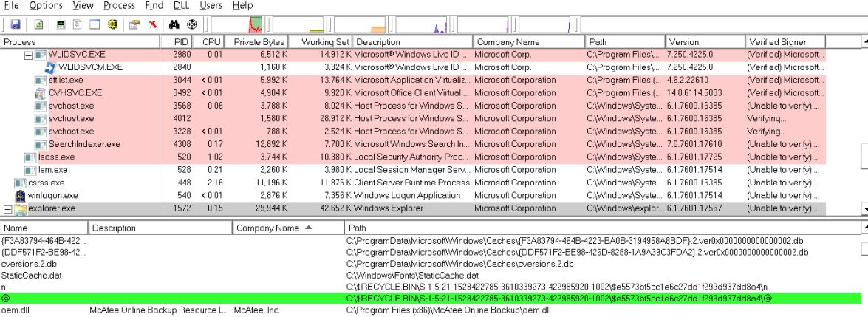
Task: Open the Options menu
Action: point(45,5)
